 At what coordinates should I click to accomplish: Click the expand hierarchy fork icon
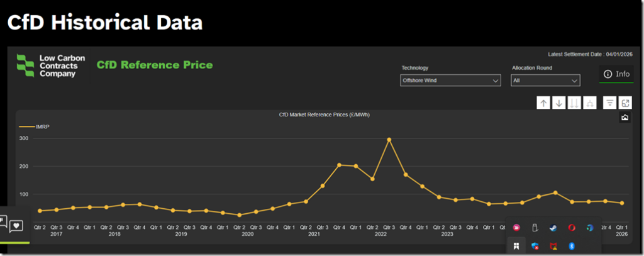[589, 103]
